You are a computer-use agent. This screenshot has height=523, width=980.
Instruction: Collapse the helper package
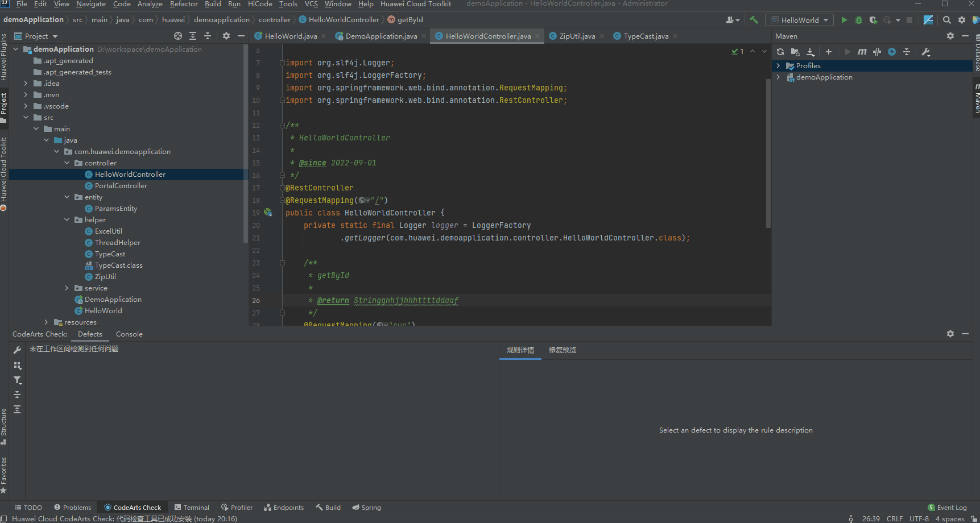(67, 220)
